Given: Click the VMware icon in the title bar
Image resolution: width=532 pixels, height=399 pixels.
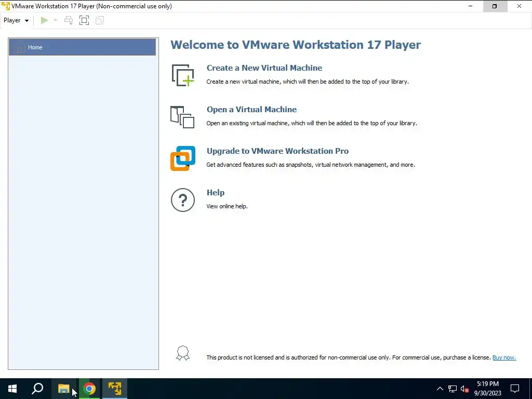Looking at the screenshot, I should coord(6,6).
